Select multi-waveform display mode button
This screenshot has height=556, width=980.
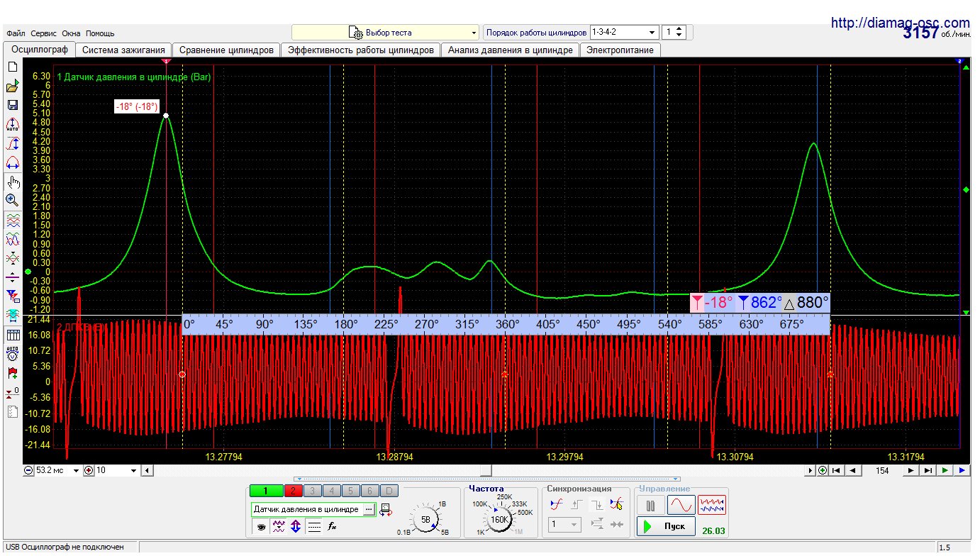[712, 505]
